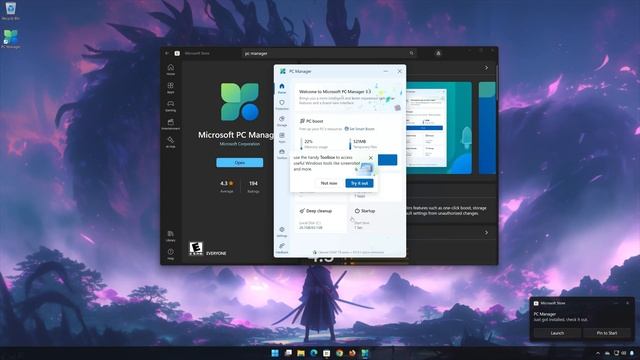Expand the lower section chevron in Store
This screenshot has height=360, width=640.
(x=486, y=233)
